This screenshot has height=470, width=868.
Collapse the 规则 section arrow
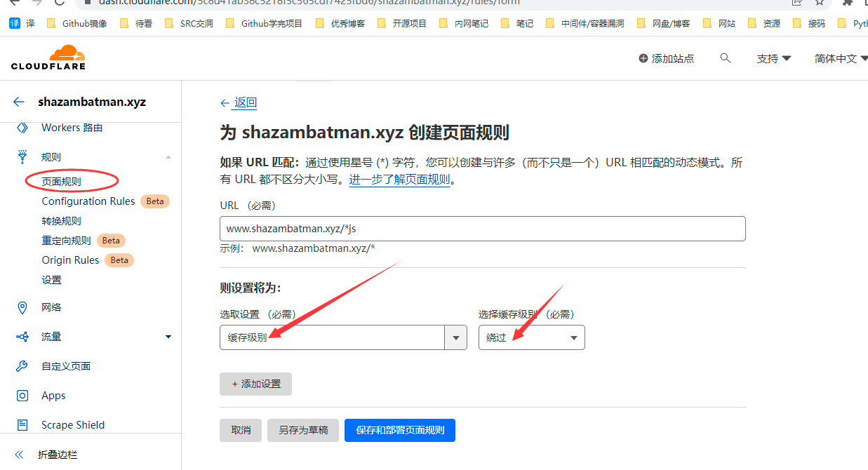pos(168,157)
